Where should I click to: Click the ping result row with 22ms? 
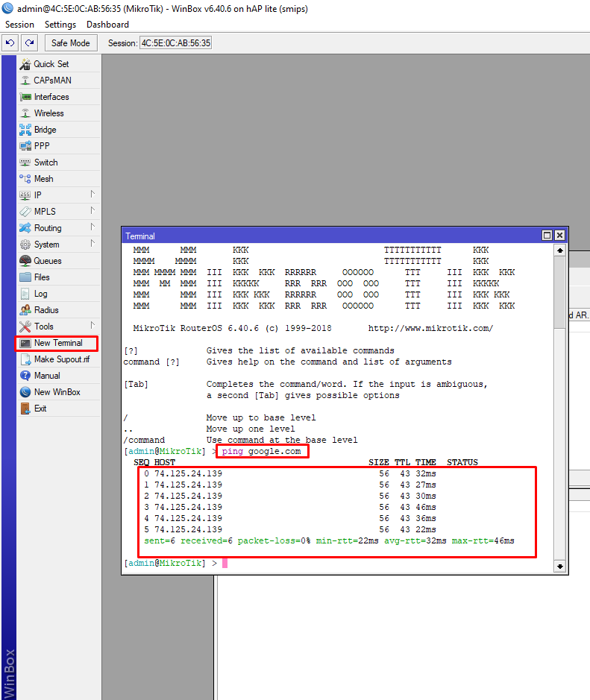[x=290, y=529]
